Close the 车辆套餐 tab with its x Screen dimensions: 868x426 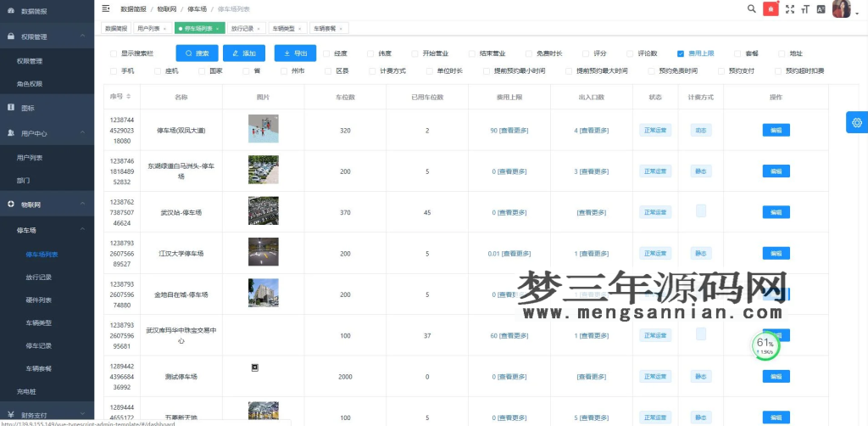[x=341, y=28]
